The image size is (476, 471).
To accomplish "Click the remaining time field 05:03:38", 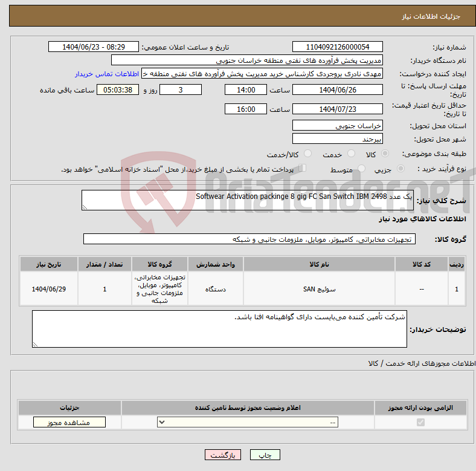I will click(118, 90).
